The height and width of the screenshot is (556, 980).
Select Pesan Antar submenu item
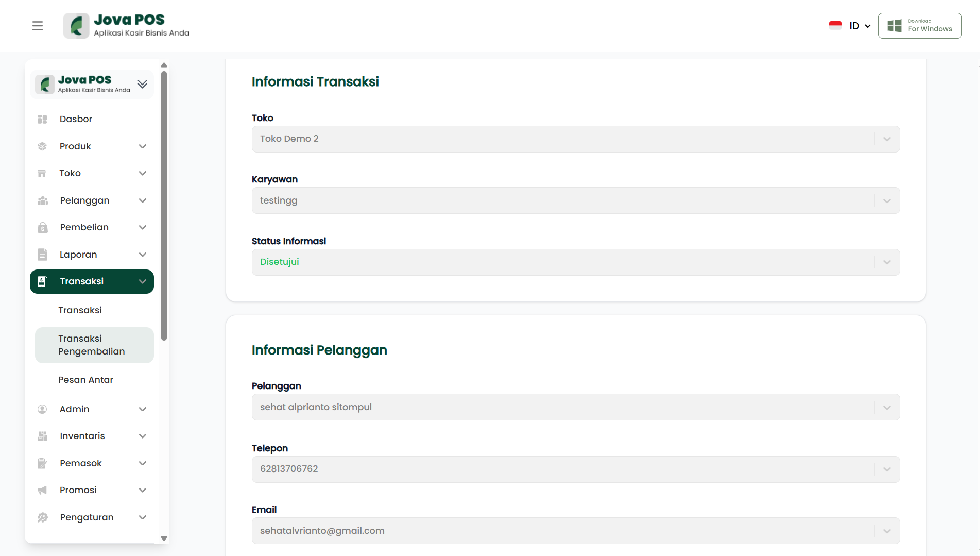click(x=85, y=380)
